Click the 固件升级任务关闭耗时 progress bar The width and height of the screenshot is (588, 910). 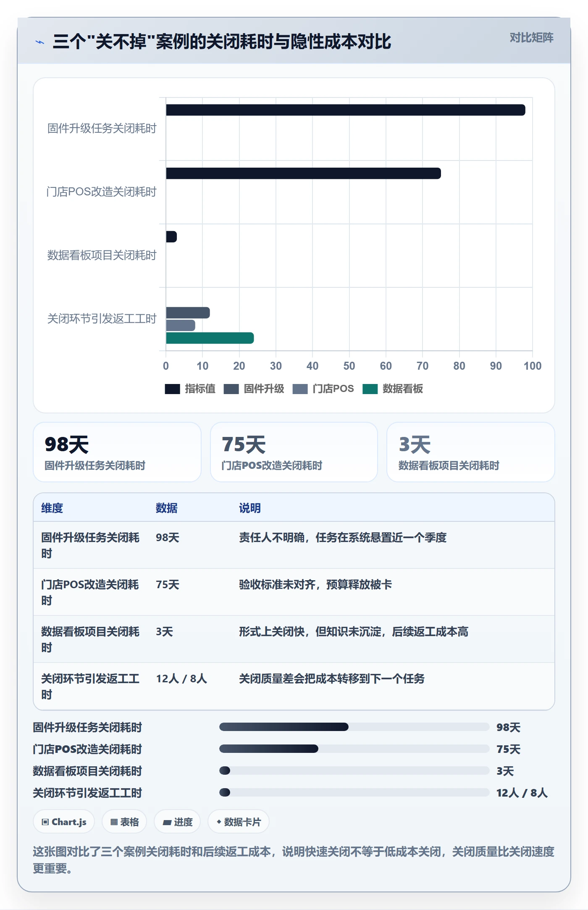tap(354, 727)
